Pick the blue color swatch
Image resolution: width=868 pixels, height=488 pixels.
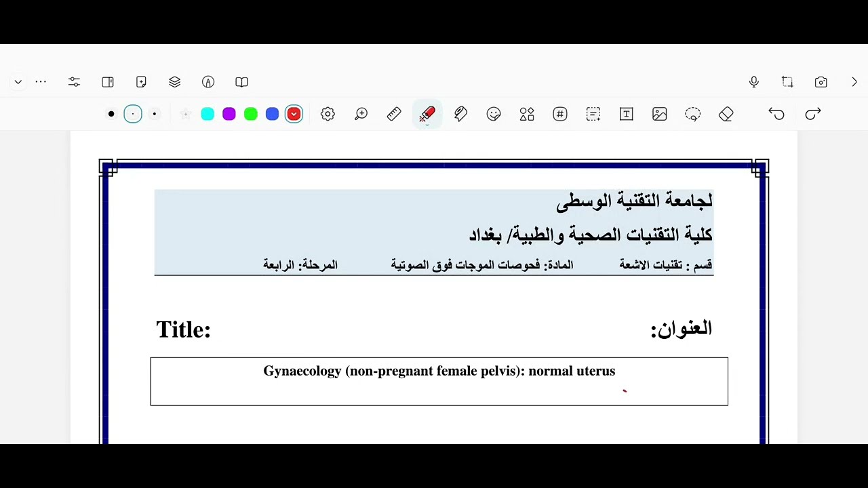pos(273,114)
